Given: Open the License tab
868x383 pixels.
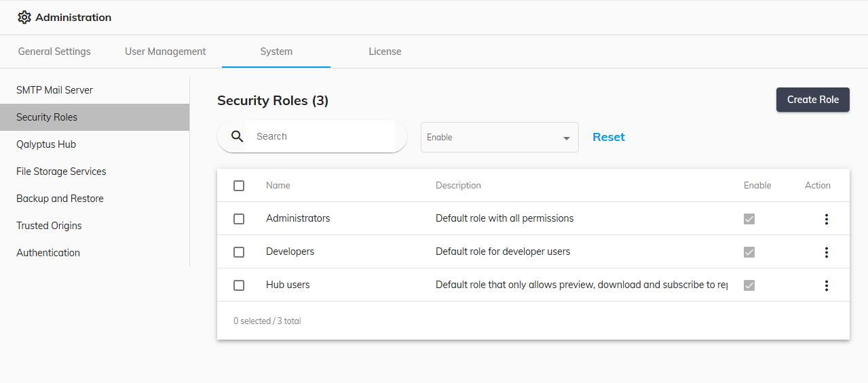Looking at the screenshot, I should [x=385, y=52].
